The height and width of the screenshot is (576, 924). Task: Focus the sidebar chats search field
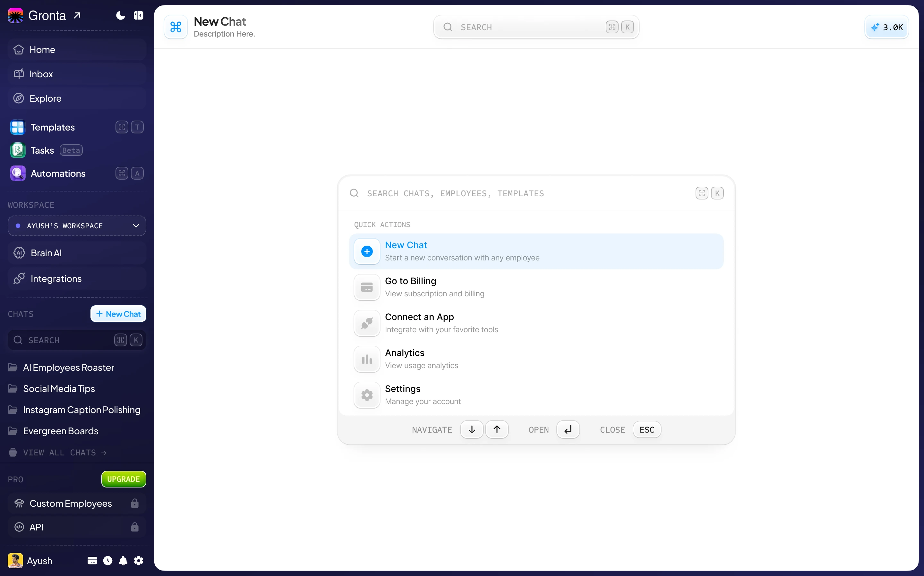(x=77, y=340)
